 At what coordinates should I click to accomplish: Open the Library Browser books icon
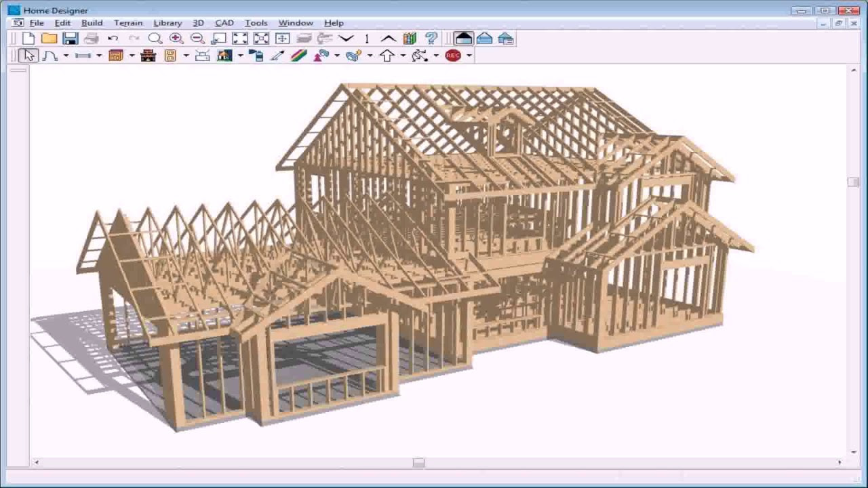(x=410, y=39)
